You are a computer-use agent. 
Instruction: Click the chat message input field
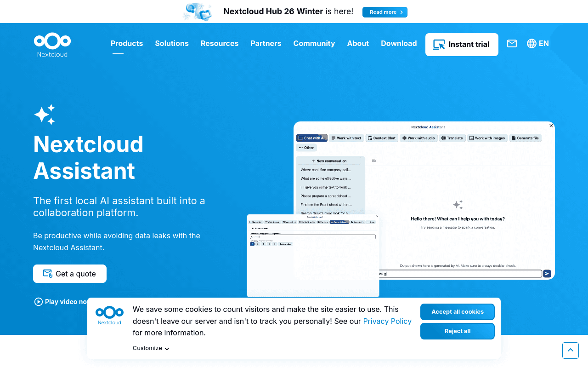459,274
